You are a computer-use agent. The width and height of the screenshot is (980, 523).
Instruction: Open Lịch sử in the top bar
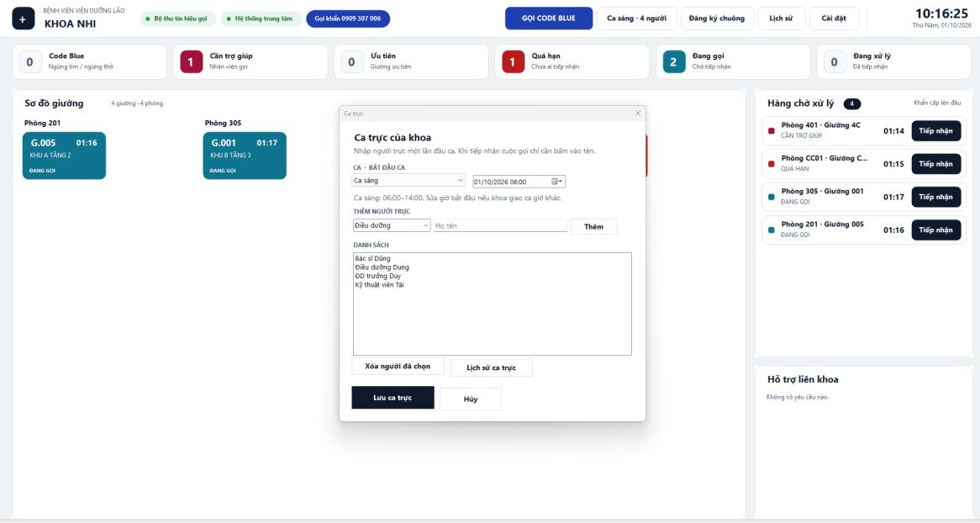[x=781, y=18]
